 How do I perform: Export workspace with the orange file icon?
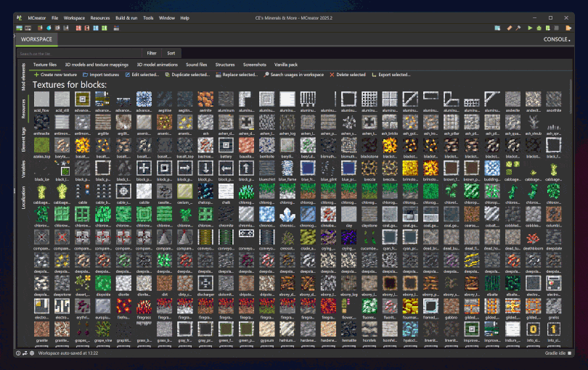click(x=568, y=28)
